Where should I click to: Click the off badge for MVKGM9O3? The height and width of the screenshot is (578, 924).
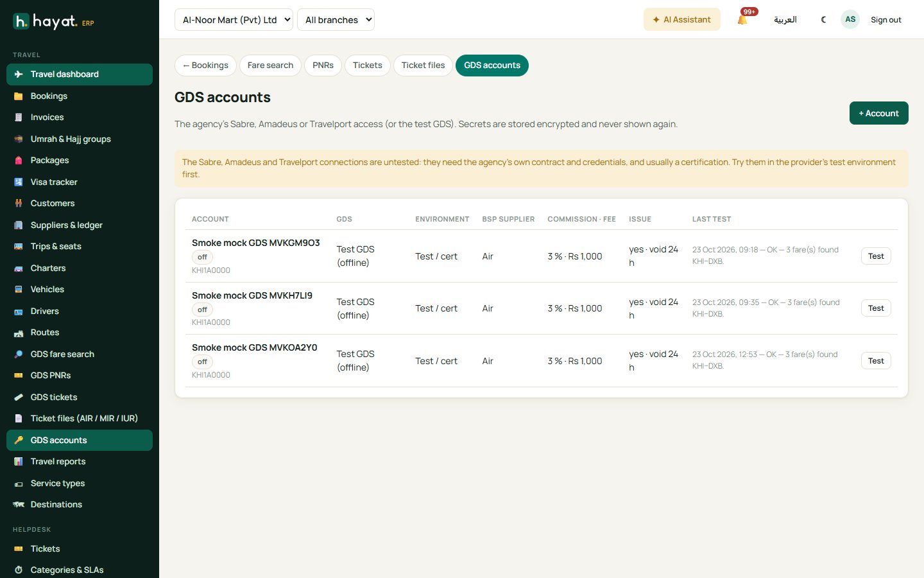[202, 257]
